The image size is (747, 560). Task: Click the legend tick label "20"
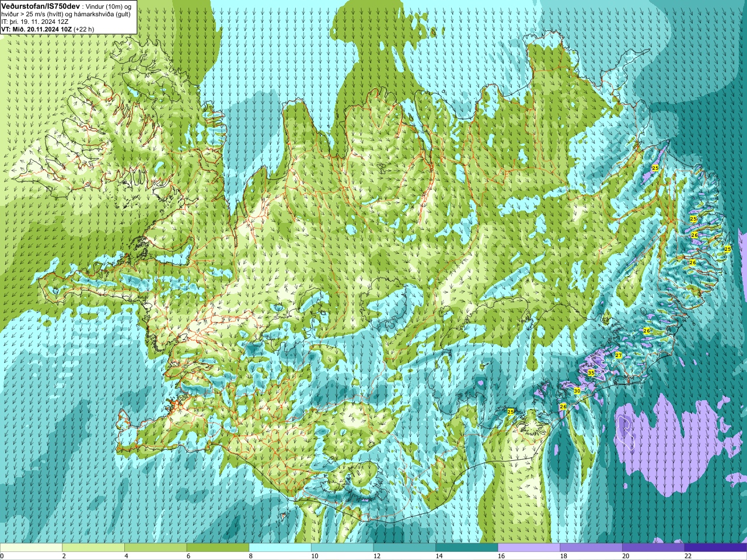point(626,556)
